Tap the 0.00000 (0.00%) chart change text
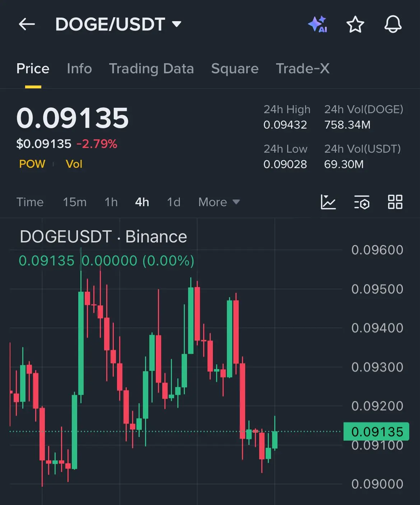Screen dimensions: 420x505 coord(138,261)
